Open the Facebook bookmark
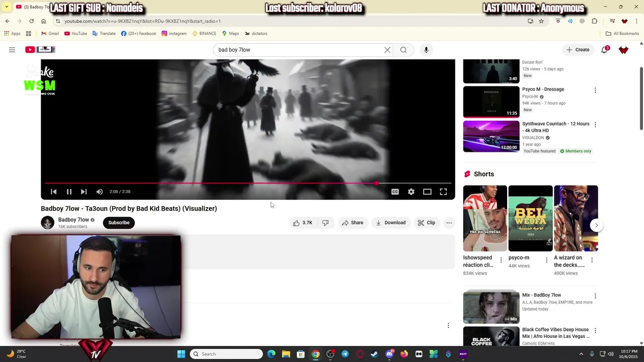 [x=138, y=34]
